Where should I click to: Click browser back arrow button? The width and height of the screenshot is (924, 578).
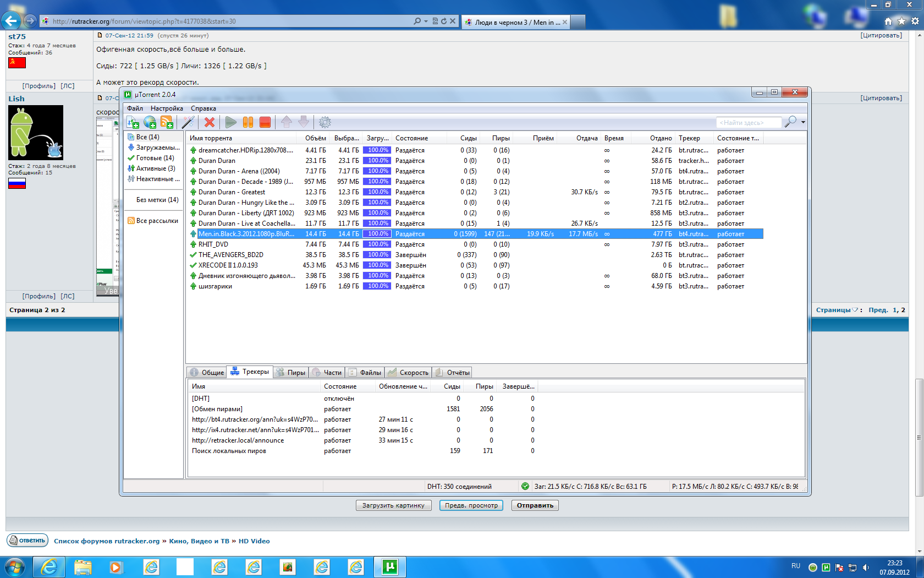click(x=11, y=21)
